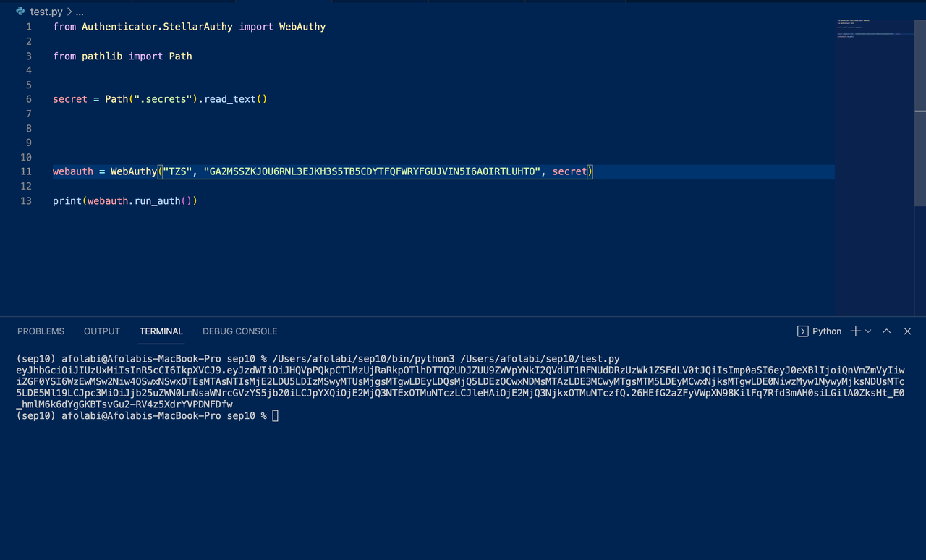
Task: Click line number 11 in the gutter
Action: (x=26, y=171)
